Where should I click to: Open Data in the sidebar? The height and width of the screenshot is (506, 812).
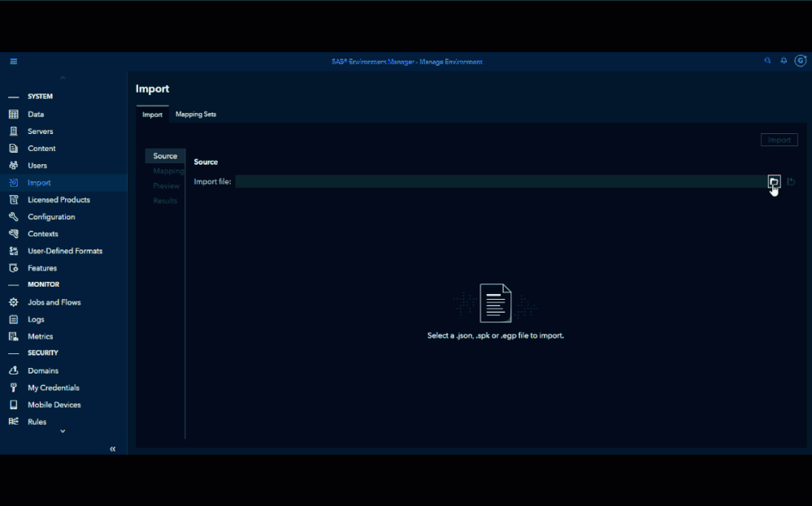click(36, 115)
